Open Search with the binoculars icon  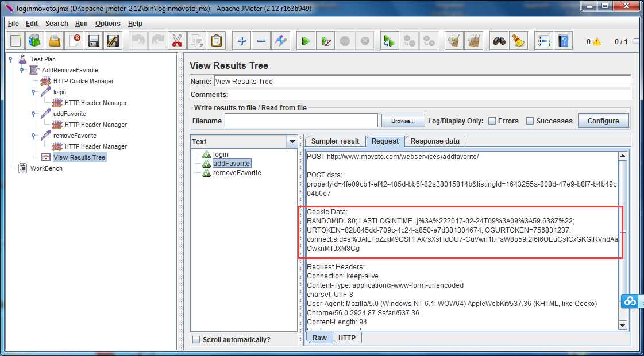click(x=499, y=41)
